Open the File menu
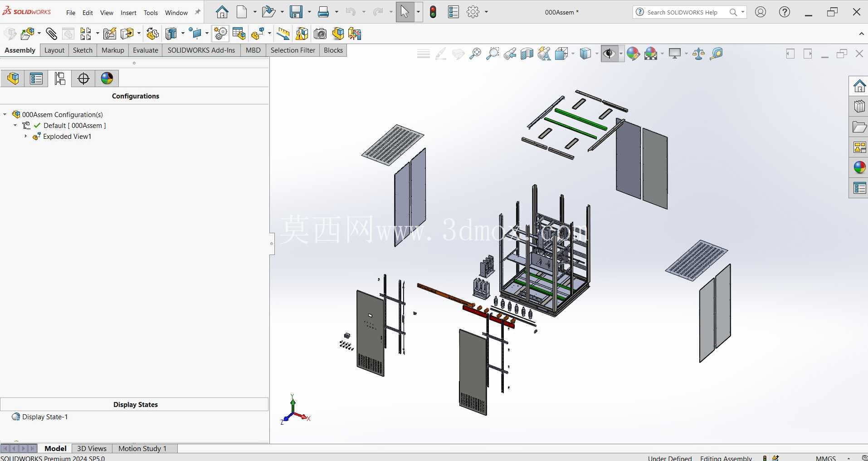Screen dimensions: 868x461 coord(71,13)
